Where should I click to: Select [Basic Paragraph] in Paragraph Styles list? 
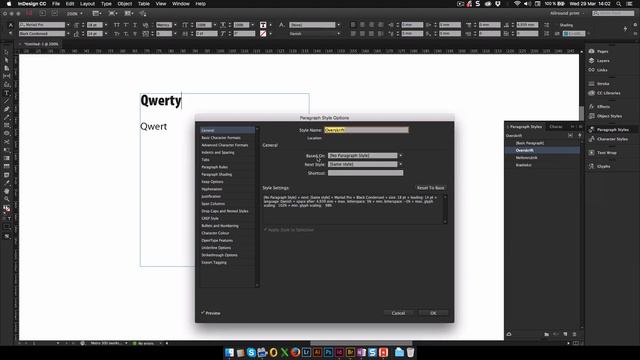click(529, 143)
